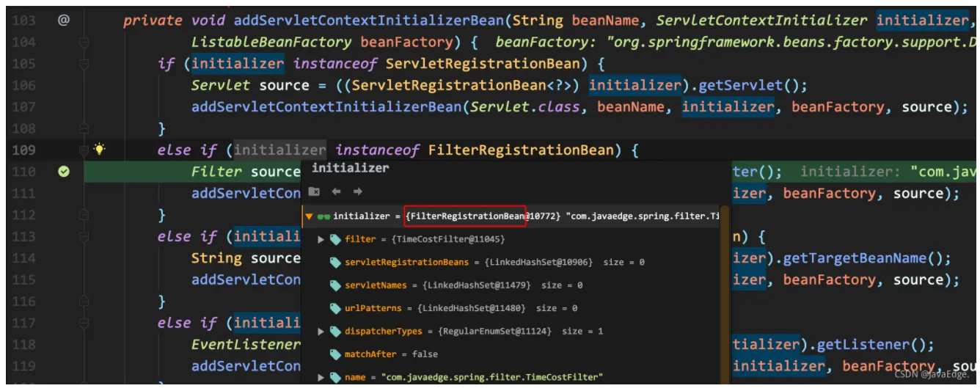Collapse the initializer root node
980x391 pixels.
(x=310, y=216)
